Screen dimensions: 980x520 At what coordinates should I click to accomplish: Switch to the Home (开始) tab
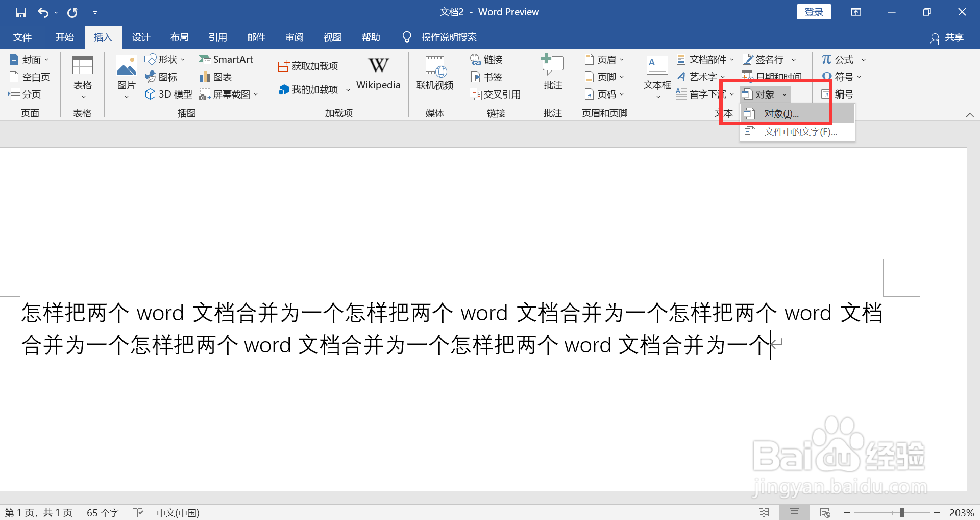click(x=65, y=37)
